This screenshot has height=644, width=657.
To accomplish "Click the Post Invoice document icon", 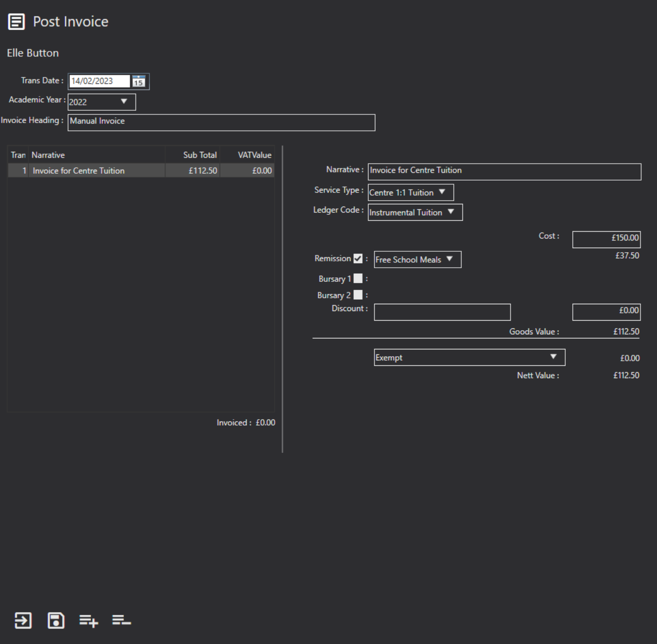I will 16,21.
